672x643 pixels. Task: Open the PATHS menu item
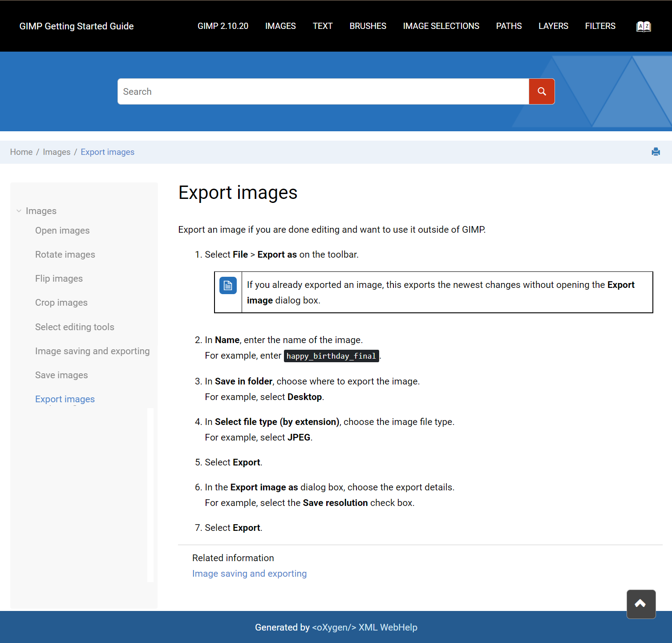[x=509, y=26]
